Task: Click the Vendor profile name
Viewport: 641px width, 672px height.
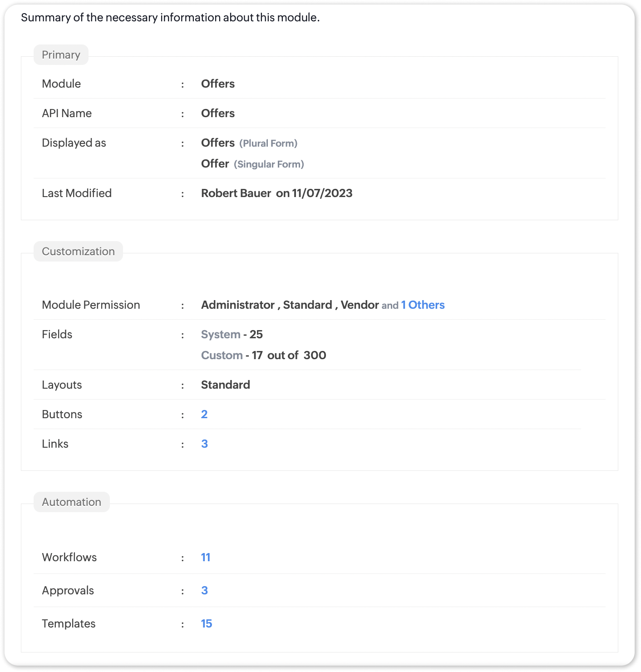Action: [x=360, y=305]
